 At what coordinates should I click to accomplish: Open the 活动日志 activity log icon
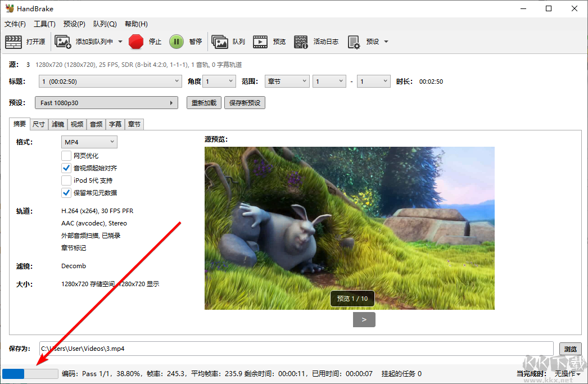301,42
